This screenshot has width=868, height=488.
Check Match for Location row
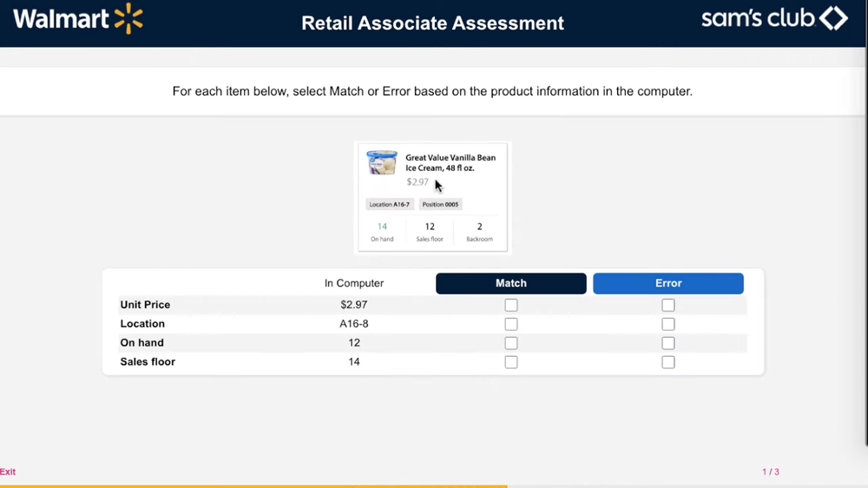coord(511,324)
